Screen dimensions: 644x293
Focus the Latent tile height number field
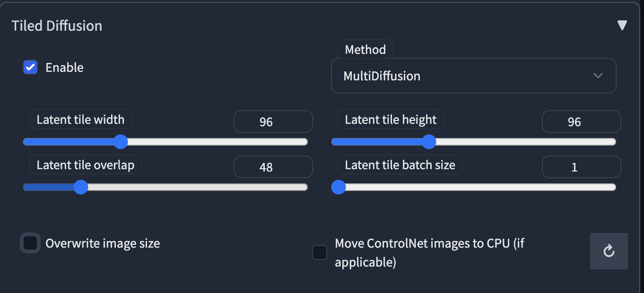pos(581,122)
